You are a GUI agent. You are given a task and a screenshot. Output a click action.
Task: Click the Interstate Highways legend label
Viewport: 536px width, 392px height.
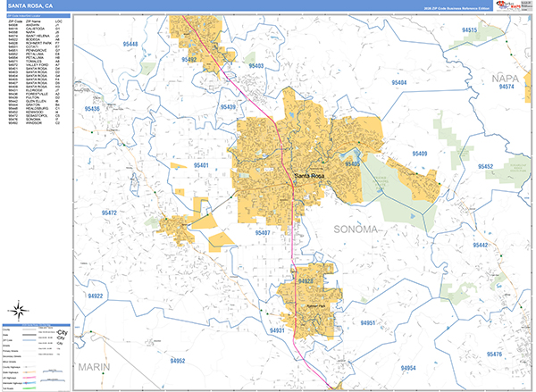pyautogui.click(x=12, y=383)
